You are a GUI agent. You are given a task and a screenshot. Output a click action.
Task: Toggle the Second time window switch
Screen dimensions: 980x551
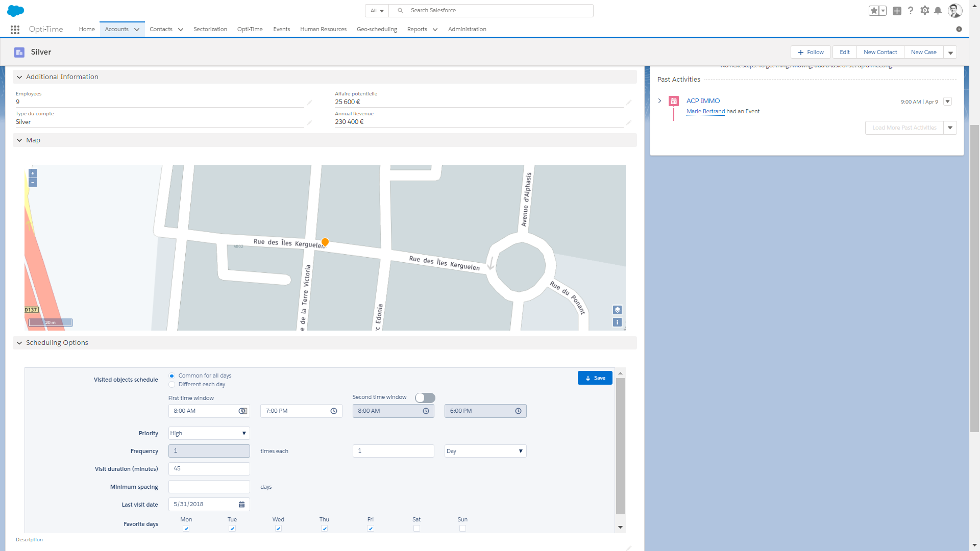[425, 398]
